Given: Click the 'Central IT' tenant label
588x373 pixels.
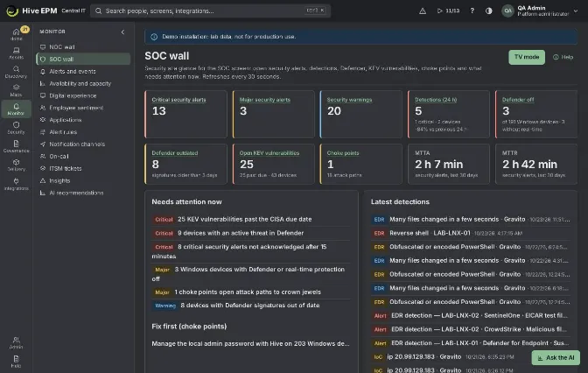Looking at the screenshot, I should [73, 11].
